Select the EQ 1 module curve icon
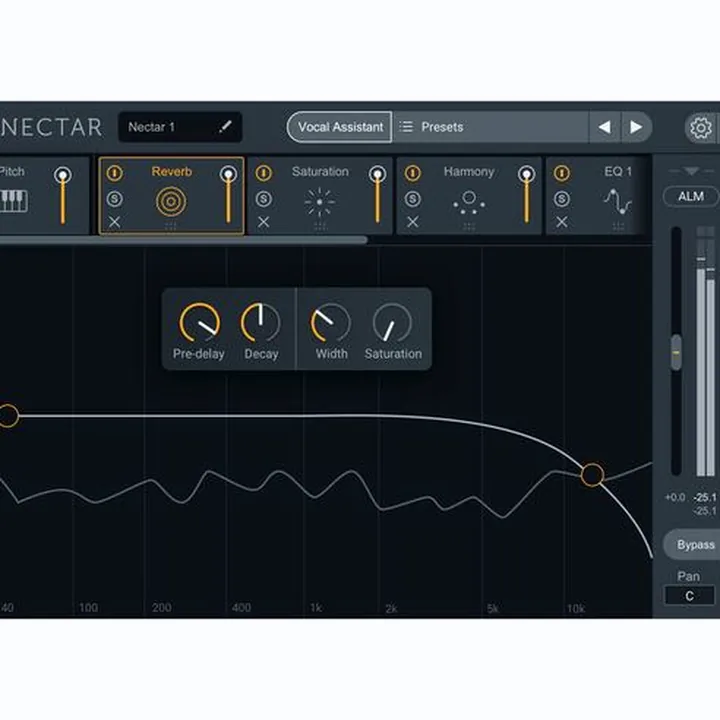The height and width of the screenshot is (720, 720). coord(617,202)
